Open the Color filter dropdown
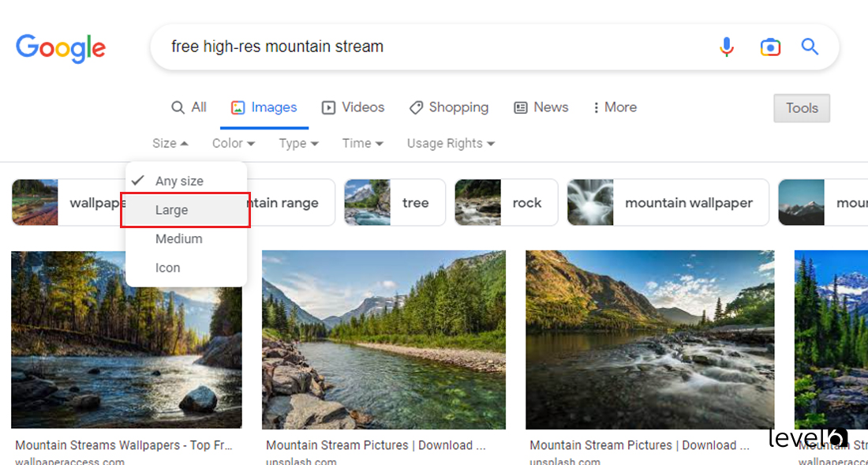Image resolution: width=868 pixels, height=465 pixels. pos(233,143)
